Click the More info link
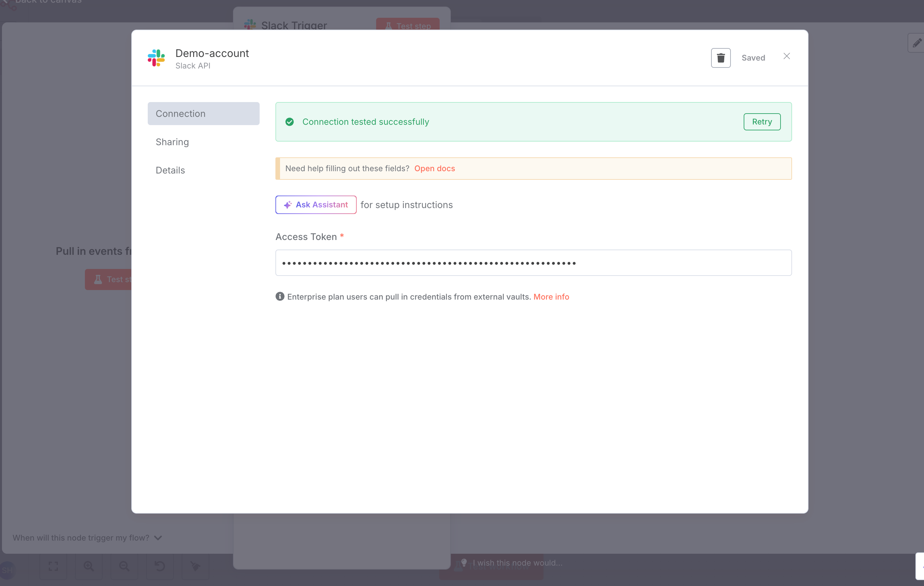 point(551,297)
